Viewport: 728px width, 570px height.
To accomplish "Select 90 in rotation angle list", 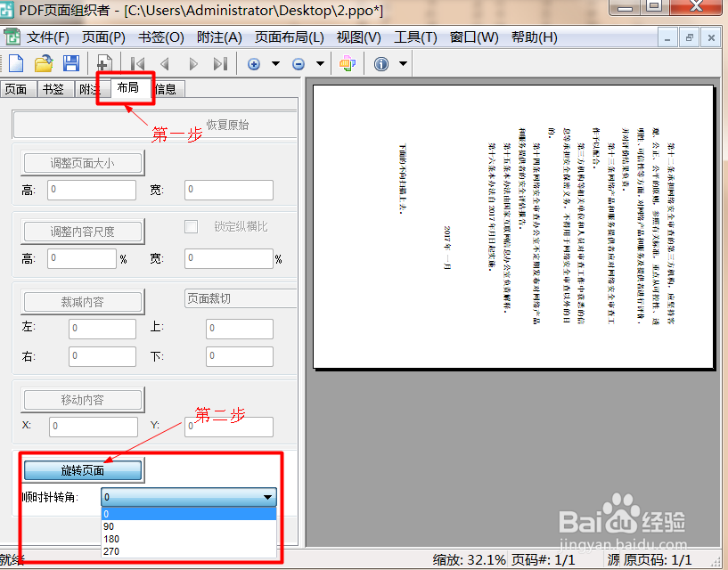I will coord(189,526).
